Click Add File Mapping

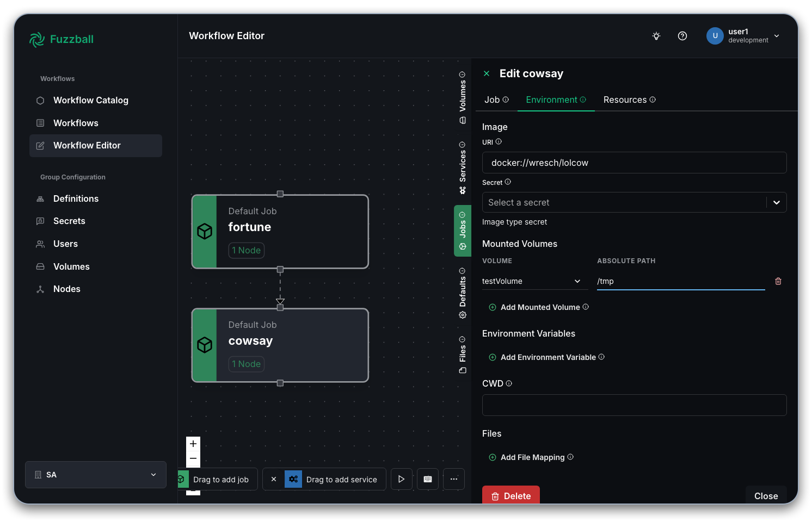[x=527, y=457]
